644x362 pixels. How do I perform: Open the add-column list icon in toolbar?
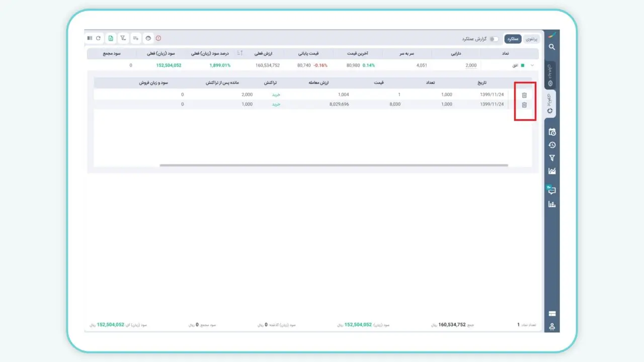click(136, 38)
